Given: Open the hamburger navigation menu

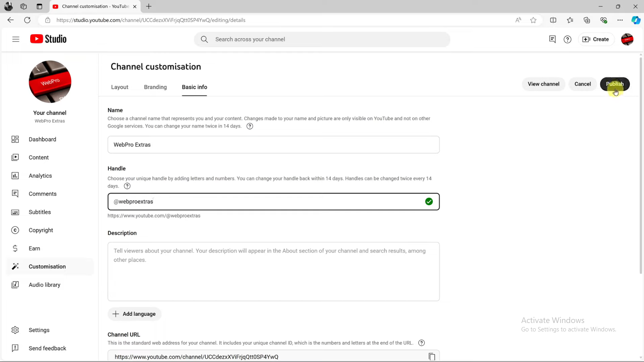Looking at the screenshot, I should (x=16, y=39).
